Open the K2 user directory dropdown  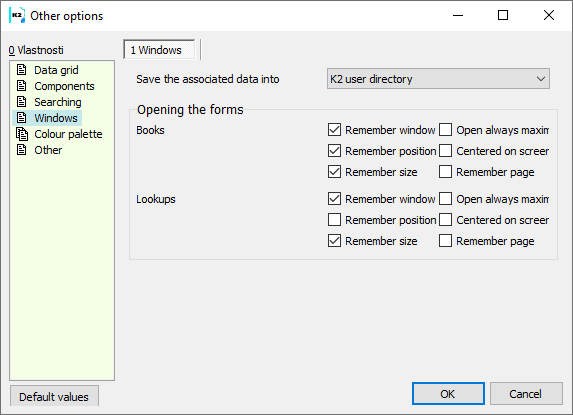438,79
